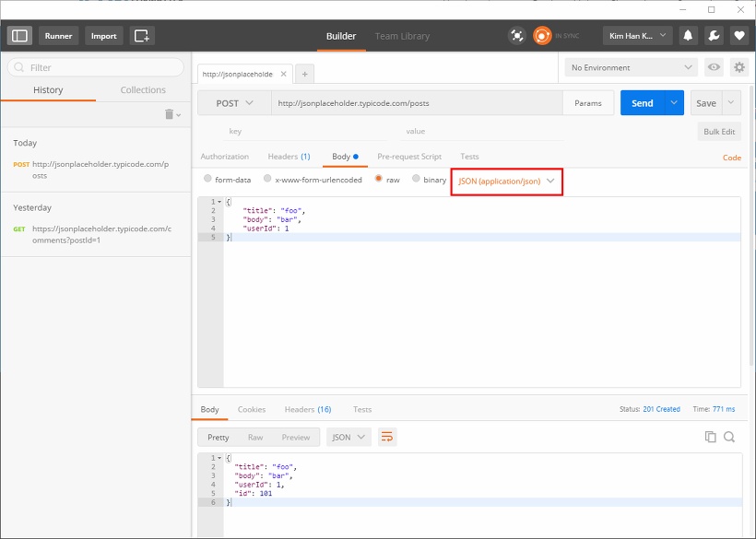Close the http://jsonplaceholde request tab
The image size is (756, 539).
pos(284,74)
